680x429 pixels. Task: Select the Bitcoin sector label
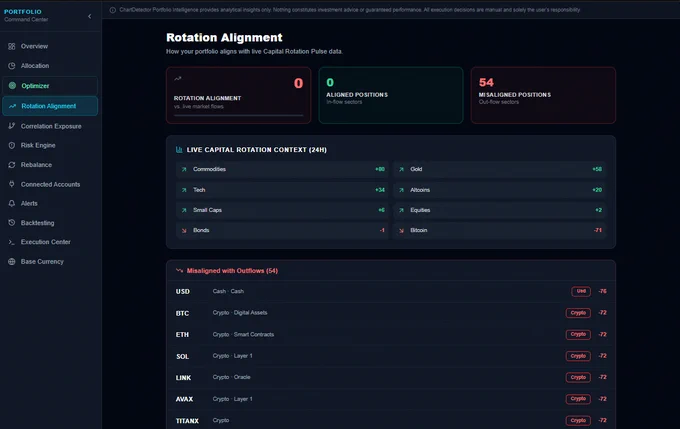pyautogui.click(x=419, y=230)
